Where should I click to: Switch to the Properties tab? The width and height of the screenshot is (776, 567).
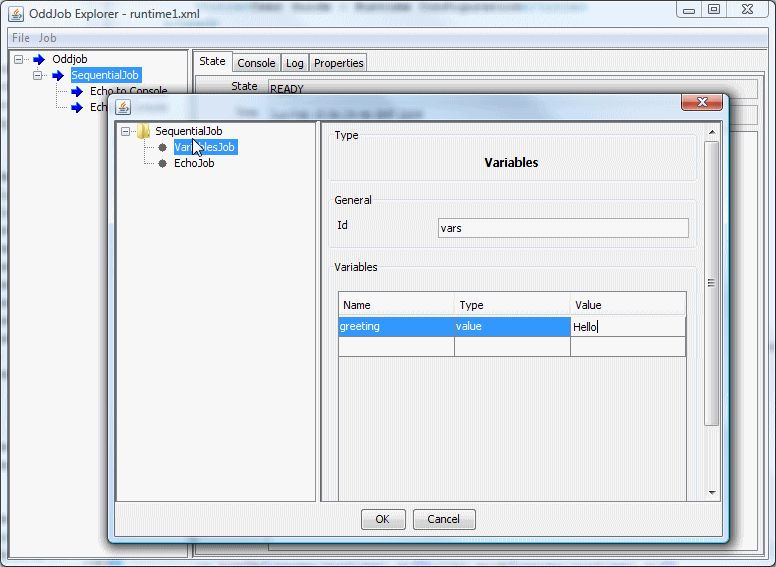coord(339,63)
